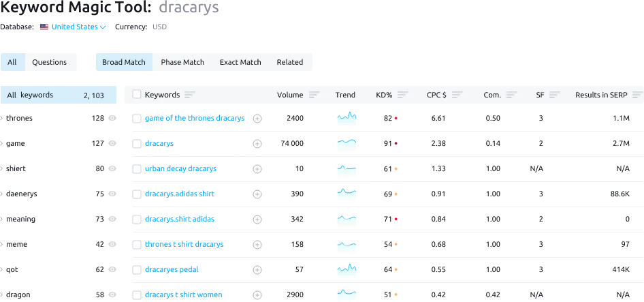Expand the 'qot' keyword group

pos(2,269)
